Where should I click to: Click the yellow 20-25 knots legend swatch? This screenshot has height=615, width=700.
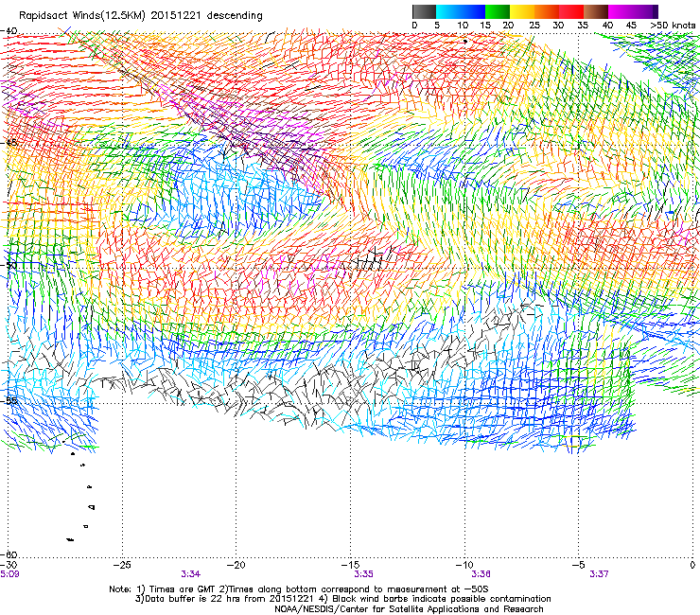(522, 11)
